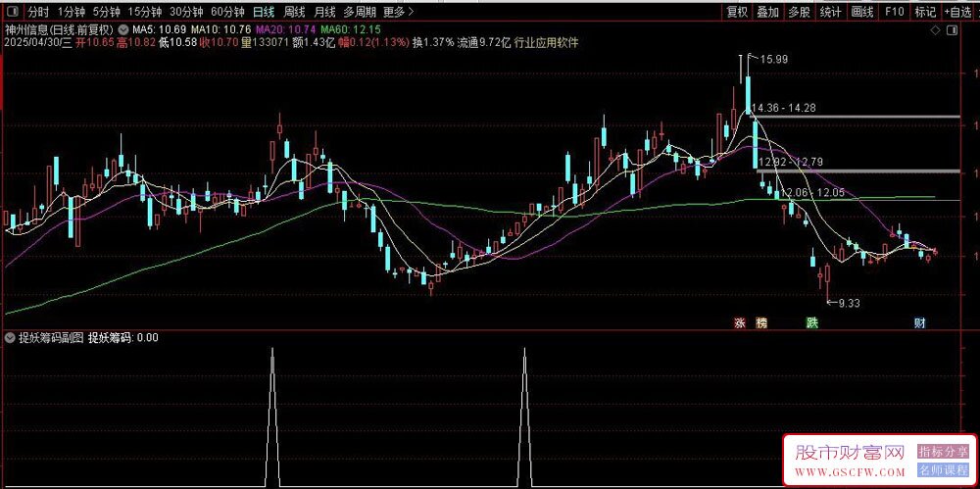Toggle the left side panel icon
The height and width of the screenshot is (489, 980).
coord(13,11)
